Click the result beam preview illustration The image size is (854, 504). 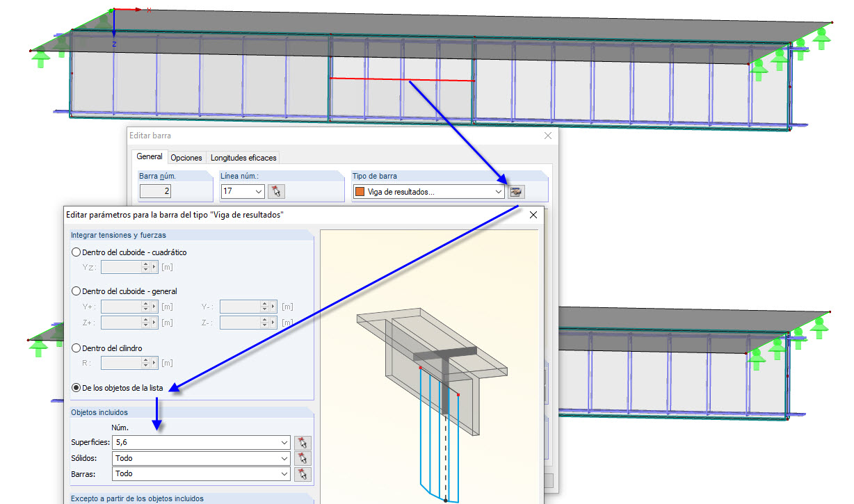point(429,366)
